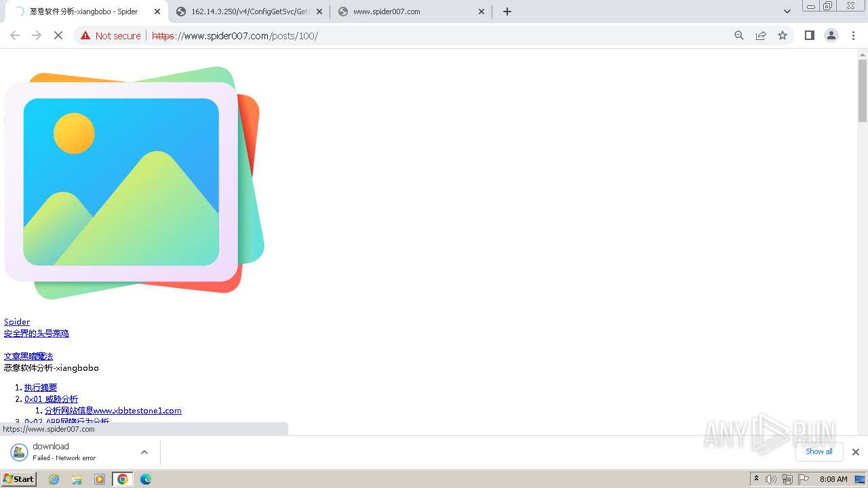Screen dimensions: 868x488
Task: Open the 安全界的头号菜鸡 subtitle link
Action: point(37,333)
